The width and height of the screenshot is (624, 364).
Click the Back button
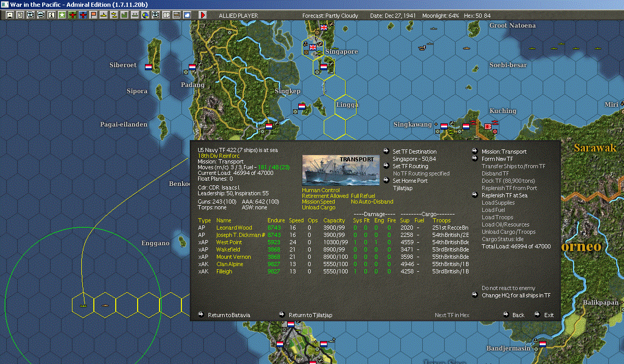pyautogui.click(x=518, y=315)
